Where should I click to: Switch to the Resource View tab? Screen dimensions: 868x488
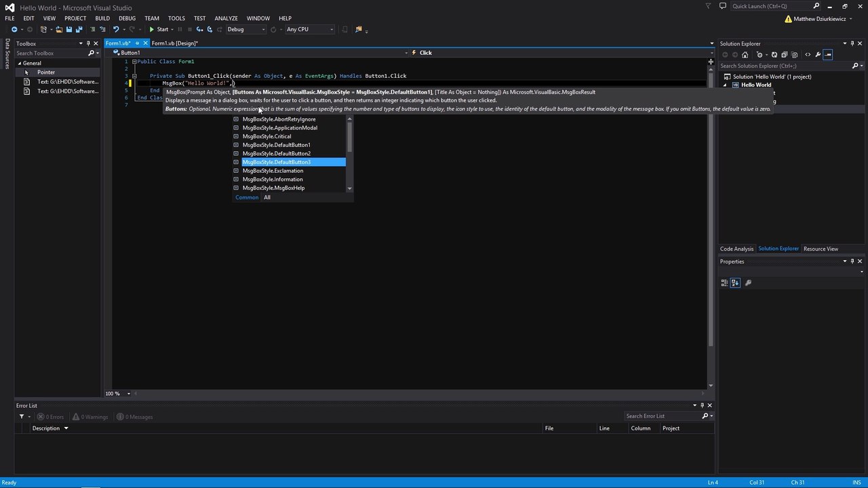pyautogui.click(x=821, y=249)
